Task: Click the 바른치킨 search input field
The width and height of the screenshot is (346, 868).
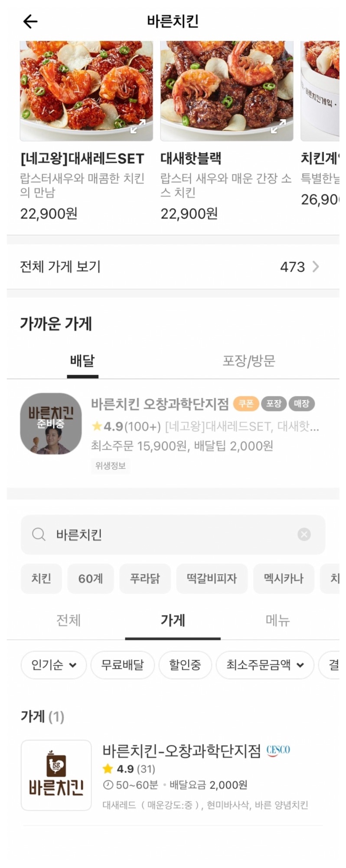Action: [x=173, y=534]
